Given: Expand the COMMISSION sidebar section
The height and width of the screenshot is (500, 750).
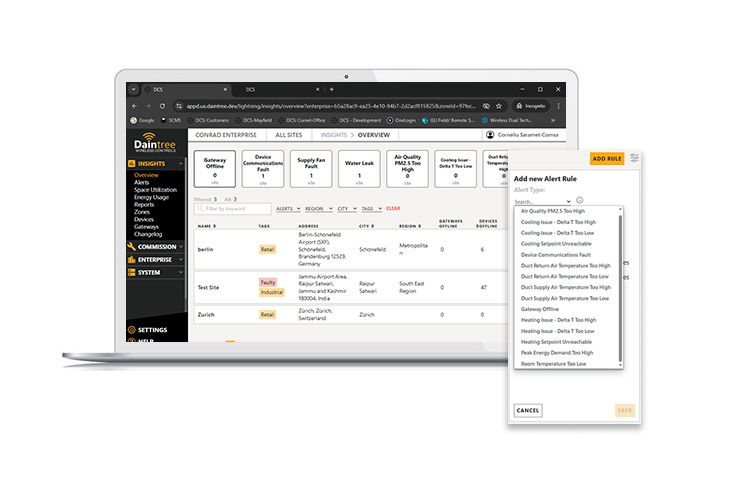Looking at the screenshot, I should [155, 247].
